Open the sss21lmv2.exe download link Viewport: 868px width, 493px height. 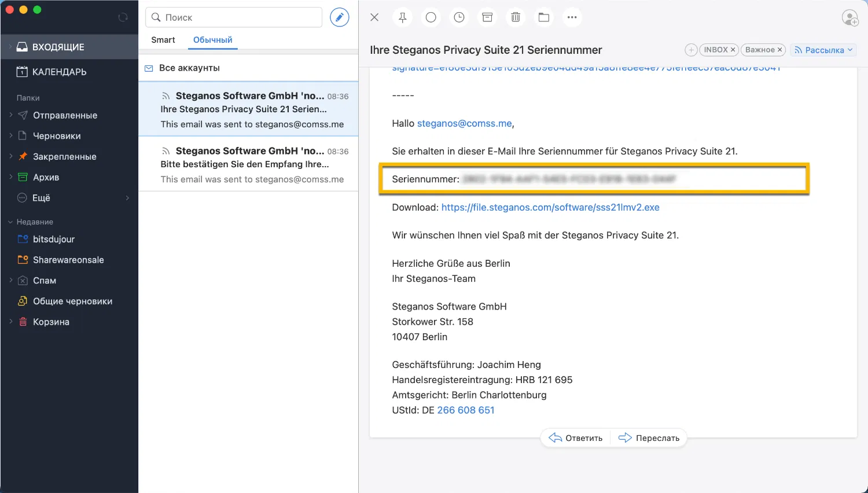550,207
